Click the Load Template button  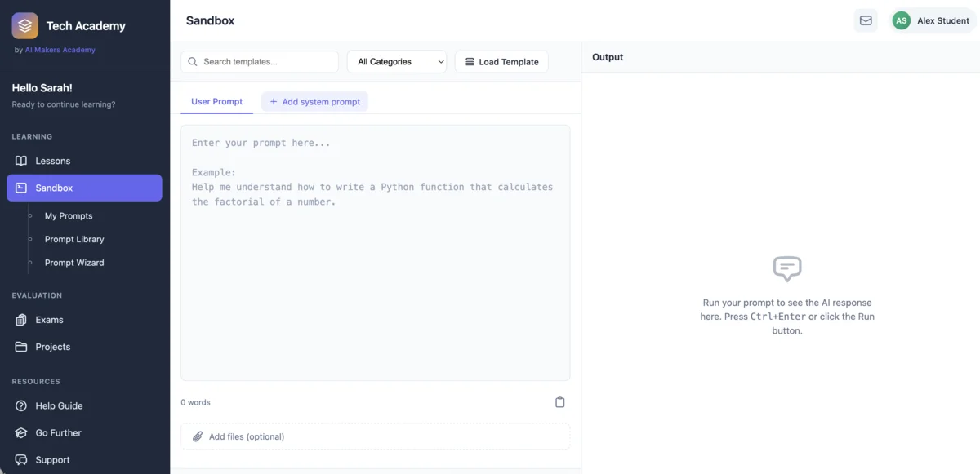click(501, 61)
